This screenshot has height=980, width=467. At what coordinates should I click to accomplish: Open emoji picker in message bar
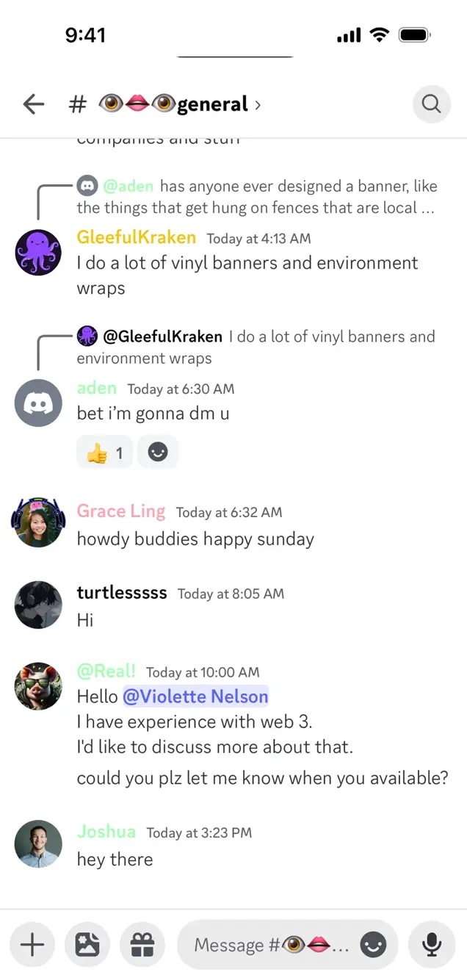click(x=374, y=945)
